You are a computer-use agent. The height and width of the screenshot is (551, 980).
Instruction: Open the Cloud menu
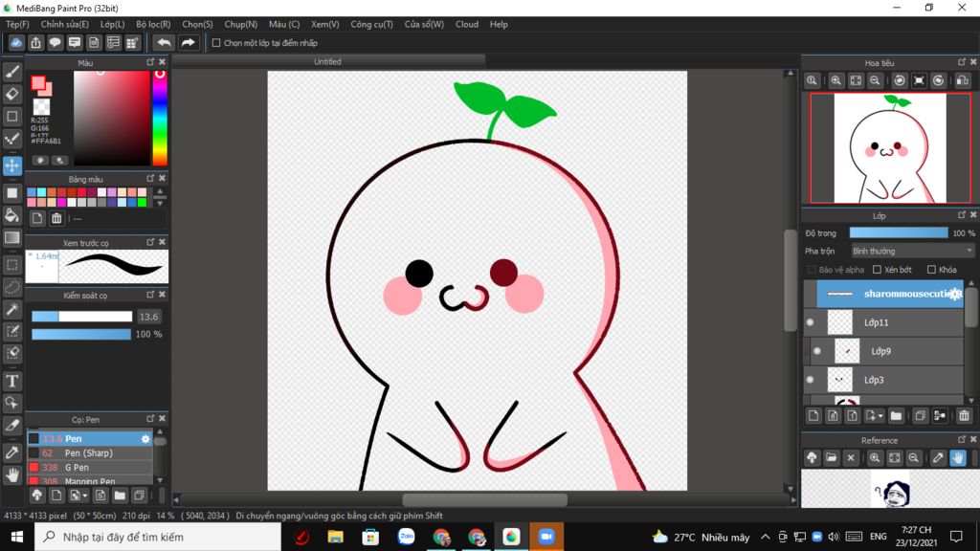467,24
